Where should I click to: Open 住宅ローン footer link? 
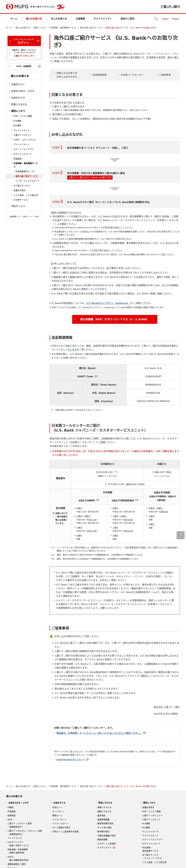click(57, 807)
